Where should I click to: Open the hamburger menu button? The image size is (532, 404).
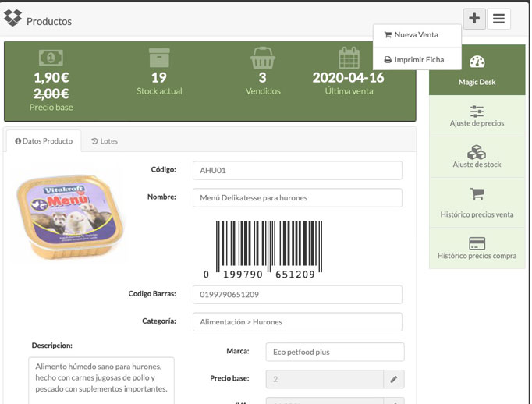499,19
